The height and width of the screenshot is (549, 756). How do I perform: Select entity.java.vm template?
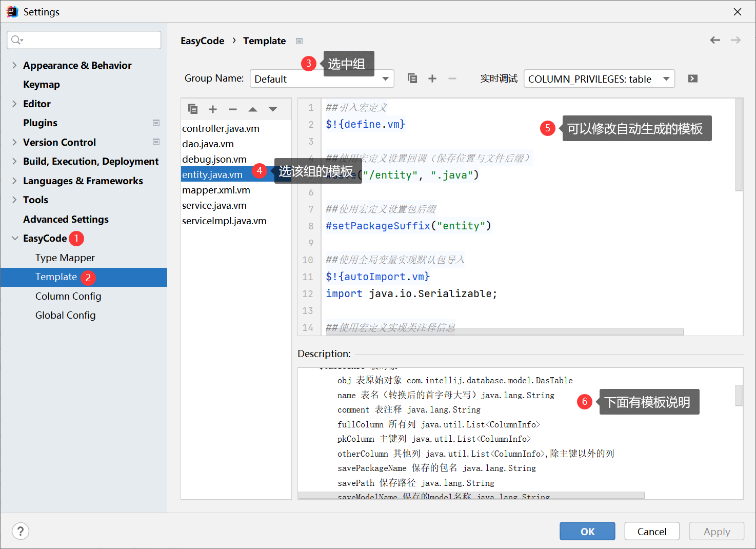pos(212,174)
